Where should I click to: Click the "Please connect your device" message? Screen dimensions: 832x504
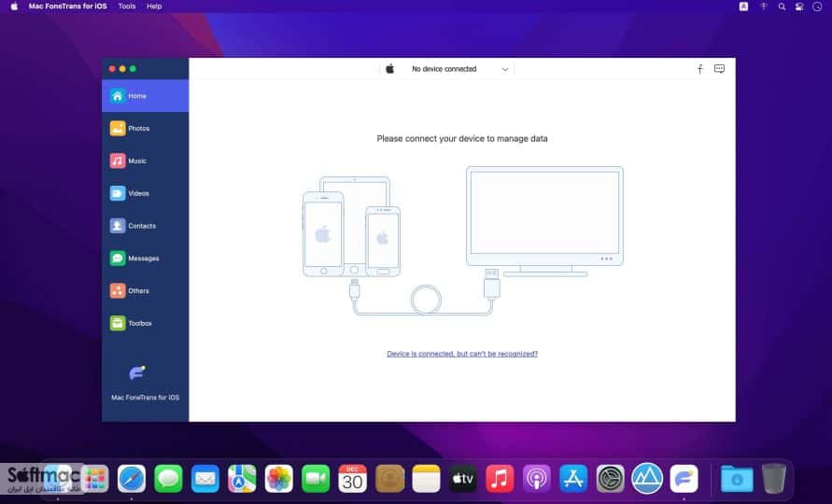462,138
